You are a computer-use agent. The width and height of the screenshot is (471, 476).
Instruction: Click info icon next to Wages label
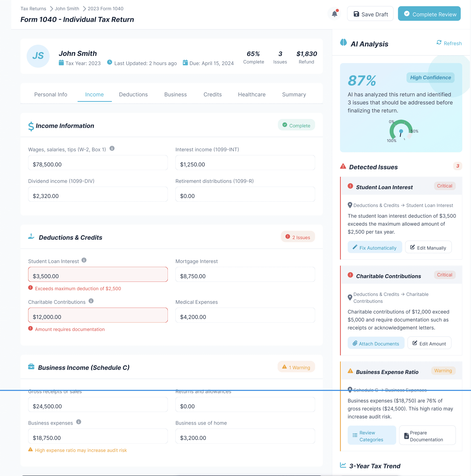pos(112,148)
